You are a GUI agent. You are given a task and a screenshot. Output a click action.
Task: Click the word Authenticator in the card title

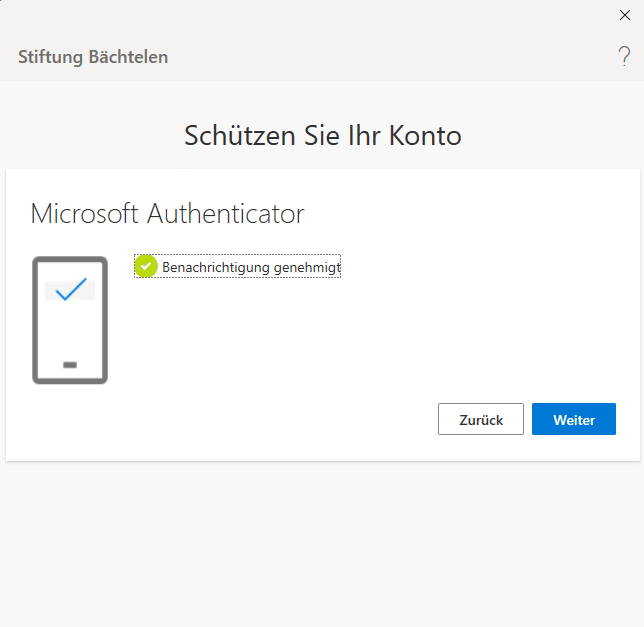pos(226,213)
